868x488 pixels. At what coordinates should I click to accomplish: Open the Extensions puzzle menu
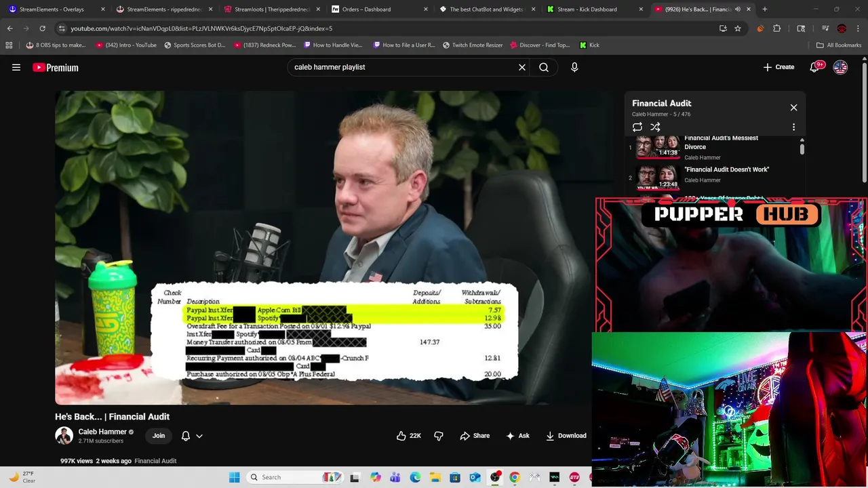click(x=777, y=28)
